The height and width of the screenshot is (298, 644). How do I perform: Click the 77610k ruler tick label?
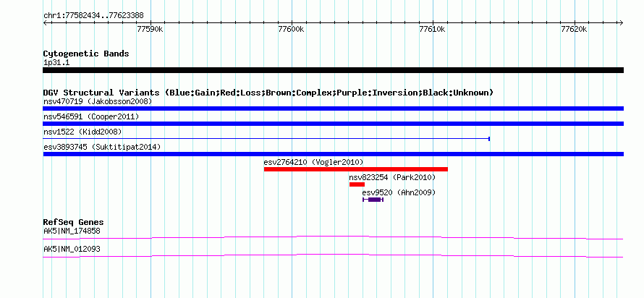433,29
